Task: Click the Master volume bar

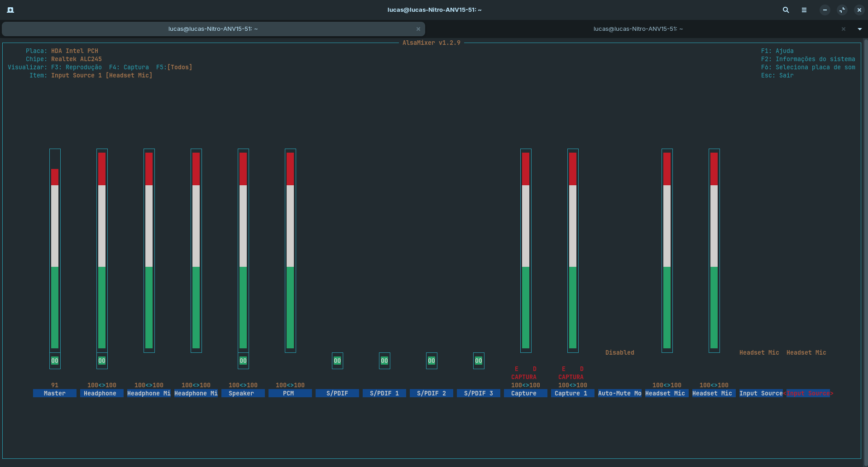Action: tap(55, 258)
